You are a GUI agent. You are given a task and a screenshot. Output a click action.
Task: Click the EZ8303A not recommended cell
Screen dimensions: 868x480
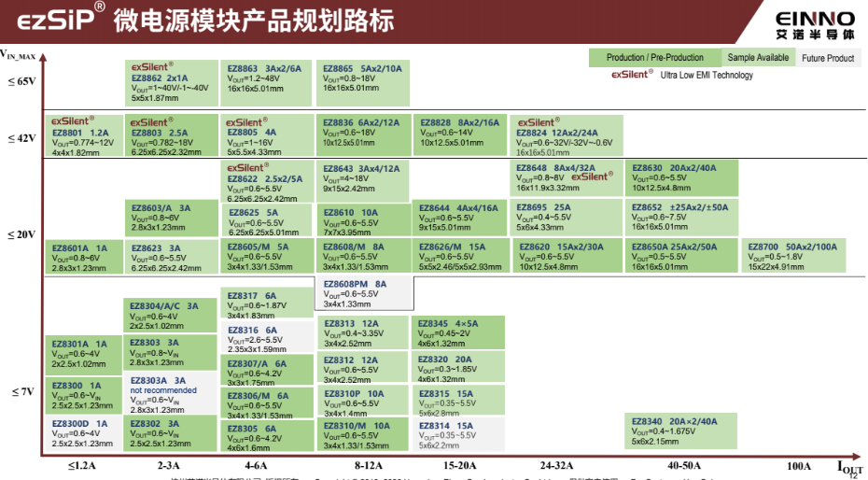[x=170, y=394]
